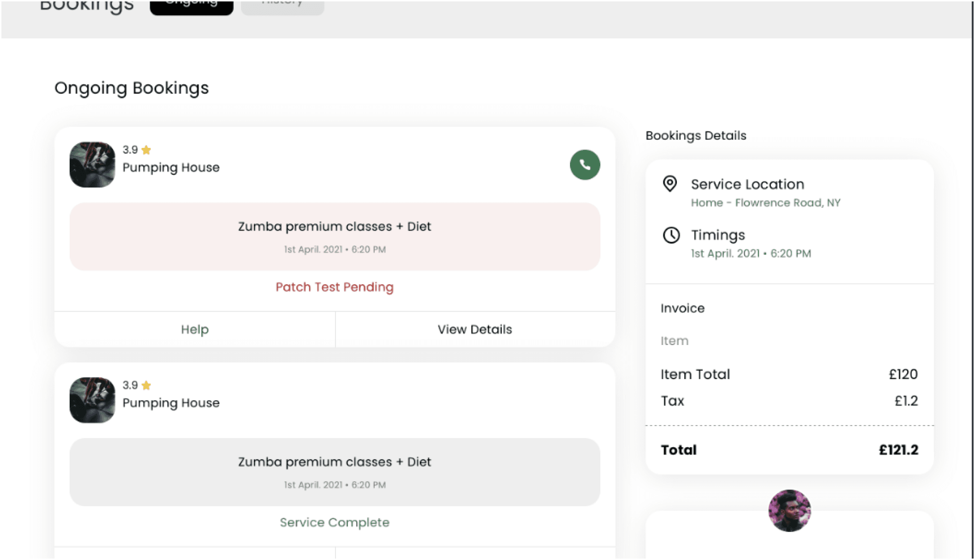Viewport: 975px width, 560px height.
Task: Click the Bookings page heading
Action: coord(86,6)
